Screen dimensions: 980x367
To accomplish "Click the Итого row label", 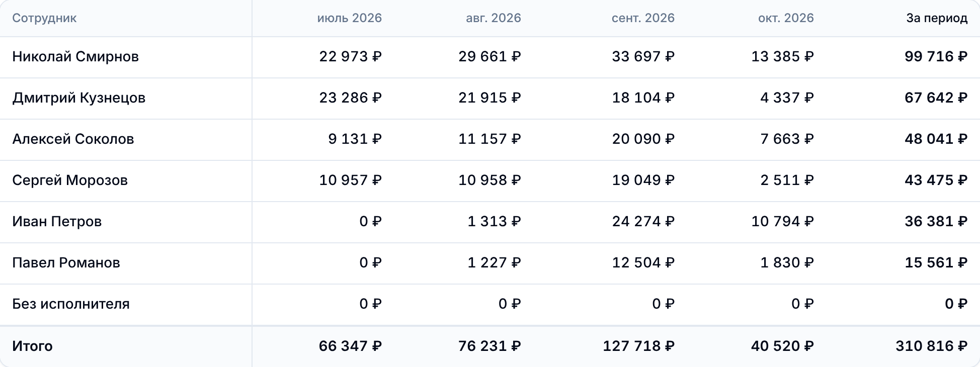I will [x=32, y=346].
